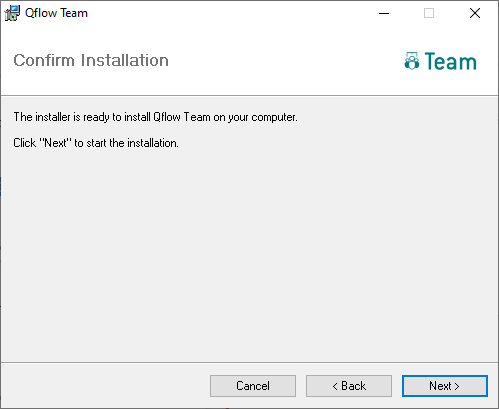Screen dimensions: 499x409
Task: Click the teal "Team" logo text
Action: [x=451, y=62]
